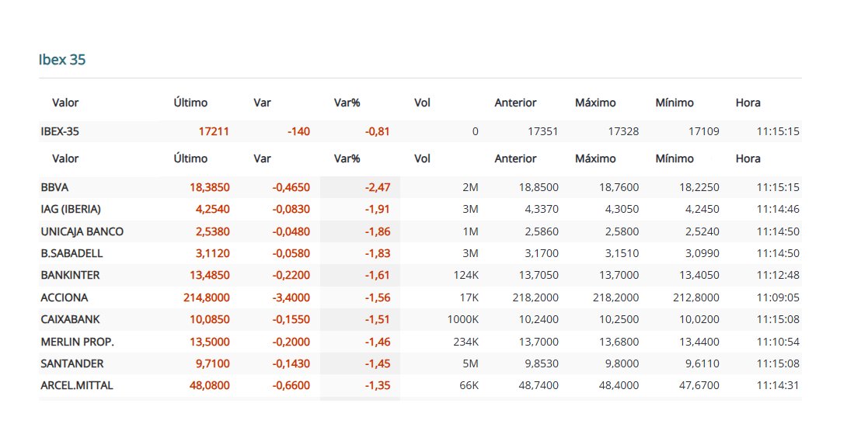868x445 pixels.
Task: Click BBVA previous close 18,8500
Action: point(539,187)
